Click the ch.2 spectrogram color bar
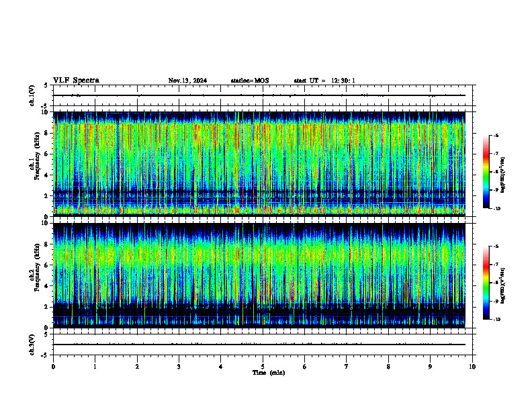This screenshot has width=532, height=411. click(x=486, y=283)
